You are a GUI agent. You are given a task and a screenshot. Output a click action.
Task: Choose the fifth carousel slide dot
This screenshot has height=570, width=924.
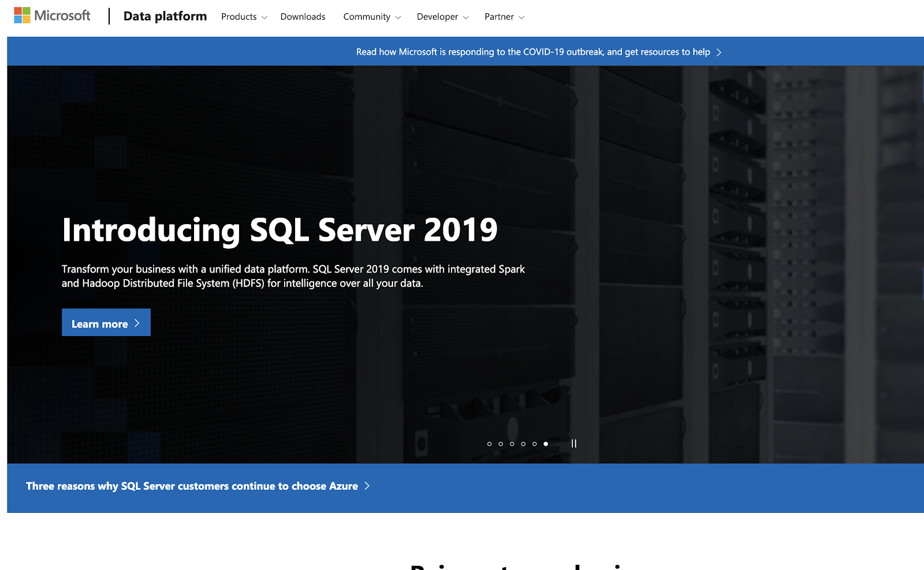coord(535,444)
